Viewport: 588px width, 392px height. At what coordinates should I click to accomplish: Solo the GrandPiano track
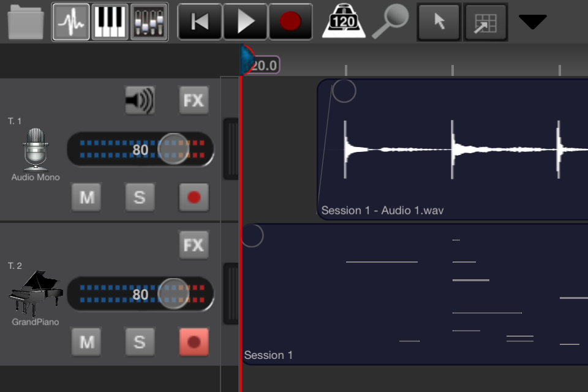coord(140,342)
